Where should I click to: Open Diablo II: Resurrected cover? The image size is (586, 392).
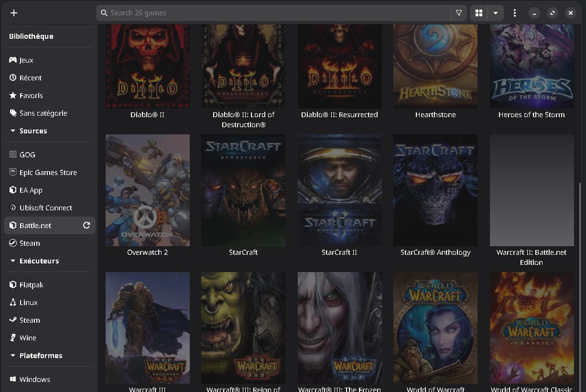pos(339,66)
